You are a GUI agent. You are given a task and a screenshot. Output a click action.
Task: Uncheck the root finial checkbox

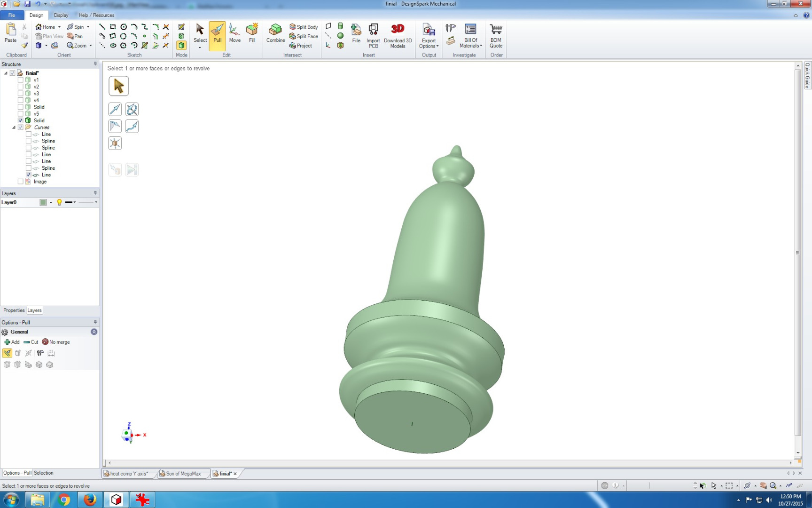point(13,73)
